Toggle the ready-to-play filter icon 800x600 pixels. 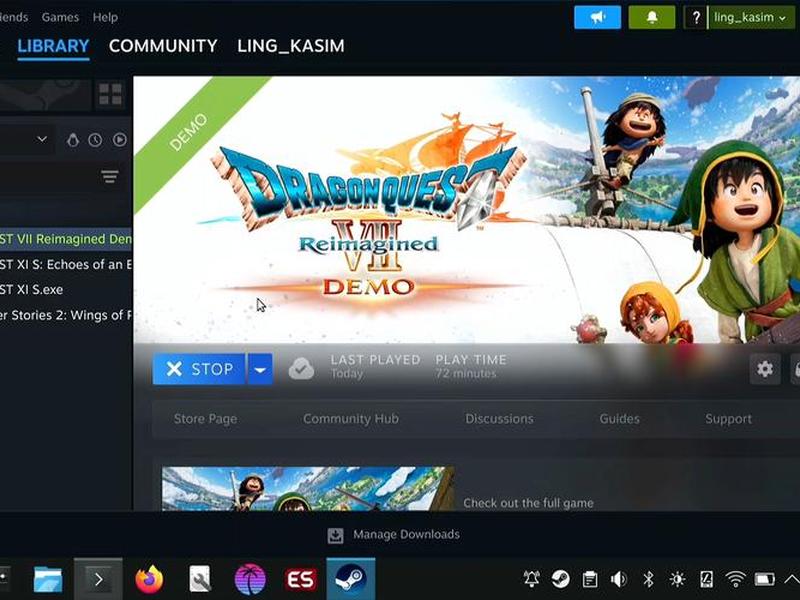coord(120,140)
